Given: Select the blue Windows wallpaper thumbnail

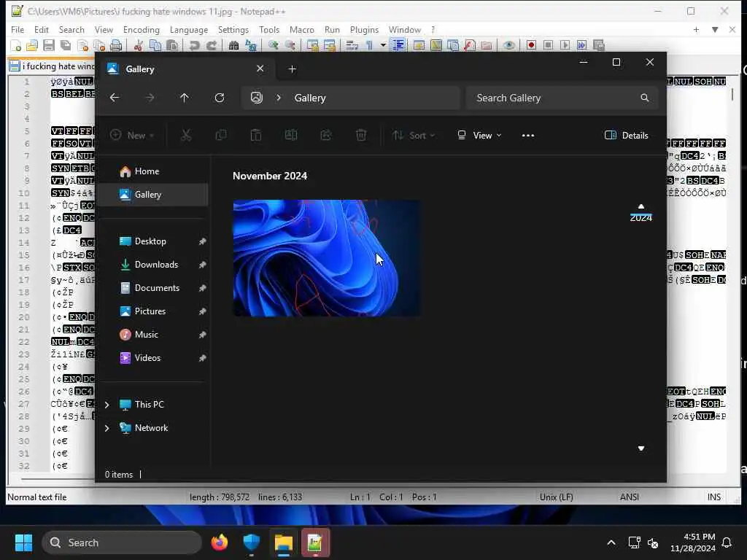Looking at the screenshot, I should (326, 257).
